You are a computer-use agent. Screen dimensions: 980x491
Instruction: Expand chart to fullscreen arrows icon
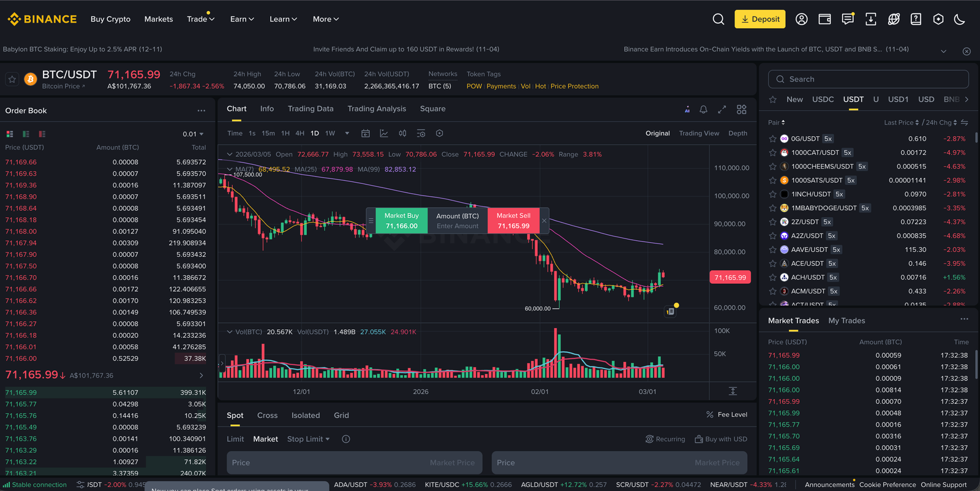pos(722,109)
